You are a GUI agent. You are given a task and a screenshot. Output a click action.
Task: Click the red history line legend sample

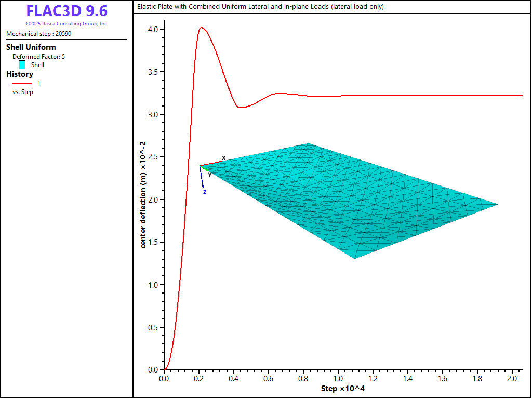[22, 83]
